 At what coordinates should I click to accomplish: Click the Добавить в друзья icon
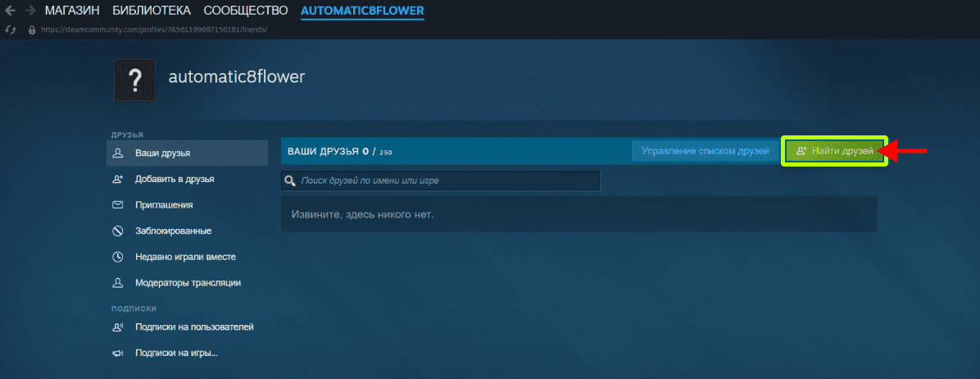click(117, 180)
